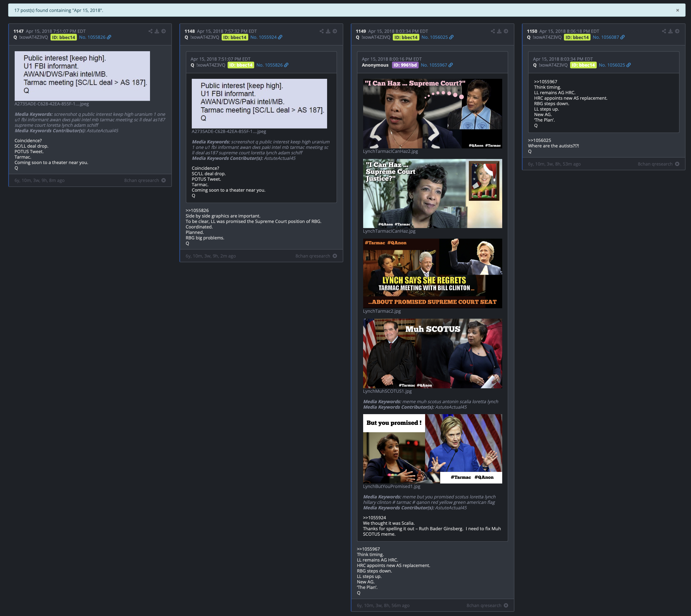This screenshot has height=616, width=691.
Task: Click ID: bbec14 badge in post 1149 header
Action: pyautogui.click(x=406, y=37)
